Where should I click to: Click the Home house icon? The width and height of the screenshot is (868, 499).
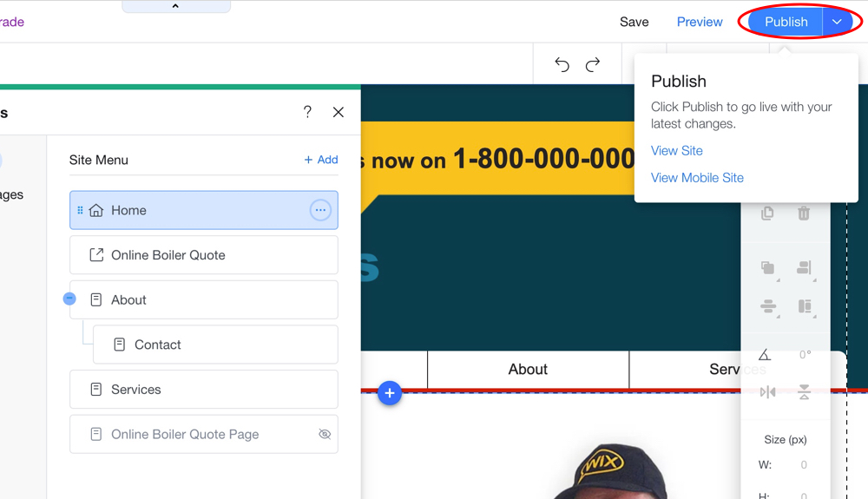[96, 210]
